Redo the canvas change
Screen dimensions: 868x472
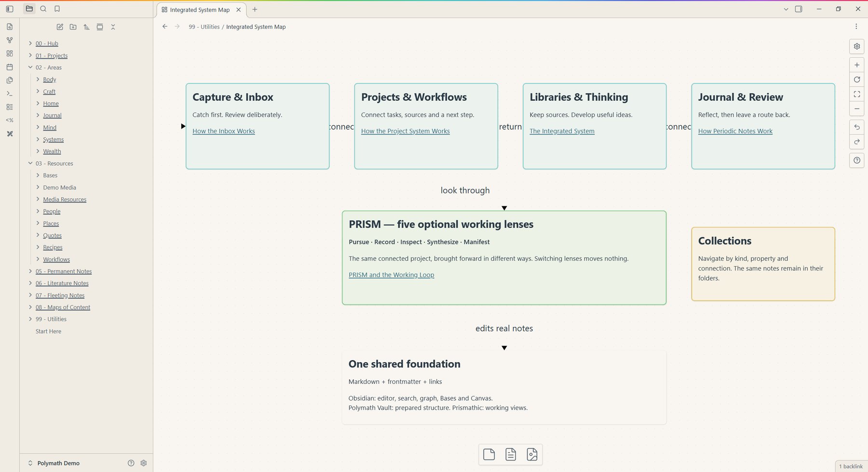click(x=857, y=142)
